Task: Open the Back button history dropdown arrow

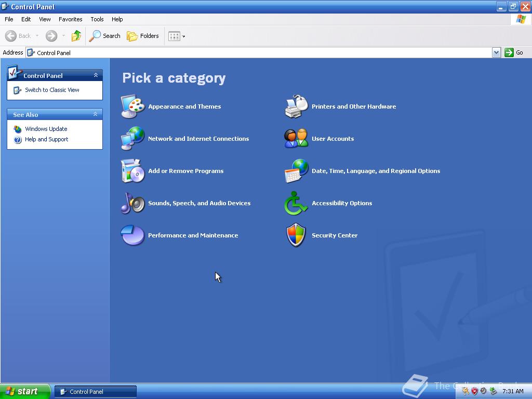Action: tap(37, 36)
